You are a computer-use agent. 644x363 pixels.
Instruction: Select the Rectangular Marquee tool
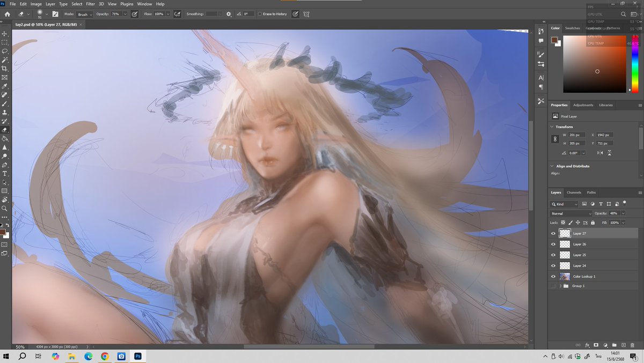click(x=5, y=42)
